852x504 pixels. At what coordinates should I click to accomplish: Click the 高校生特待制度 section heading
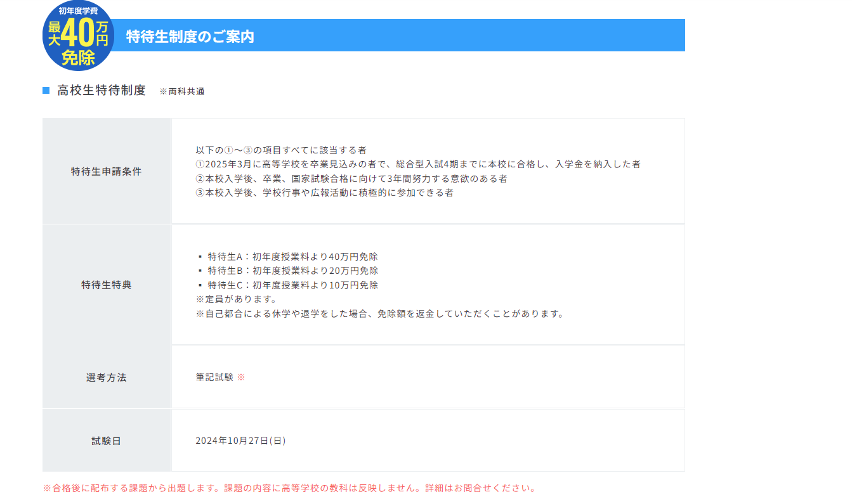[x=102, y=91]
